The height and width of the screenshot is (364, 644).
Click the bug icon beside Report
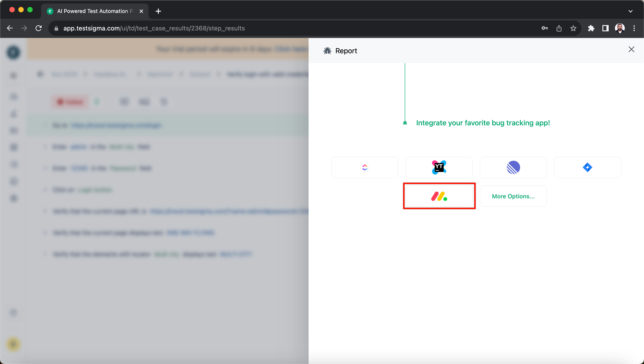327,51
